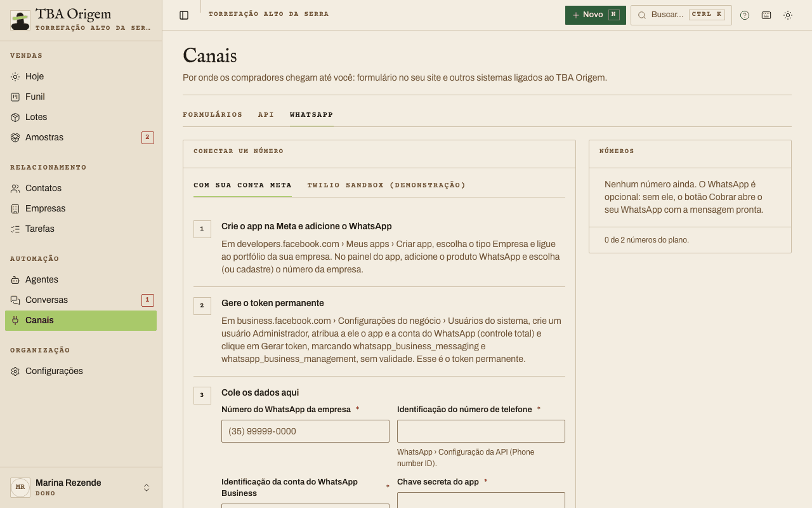Select the WhatsApp tab
812x508 pixels.
pos(311,115)
